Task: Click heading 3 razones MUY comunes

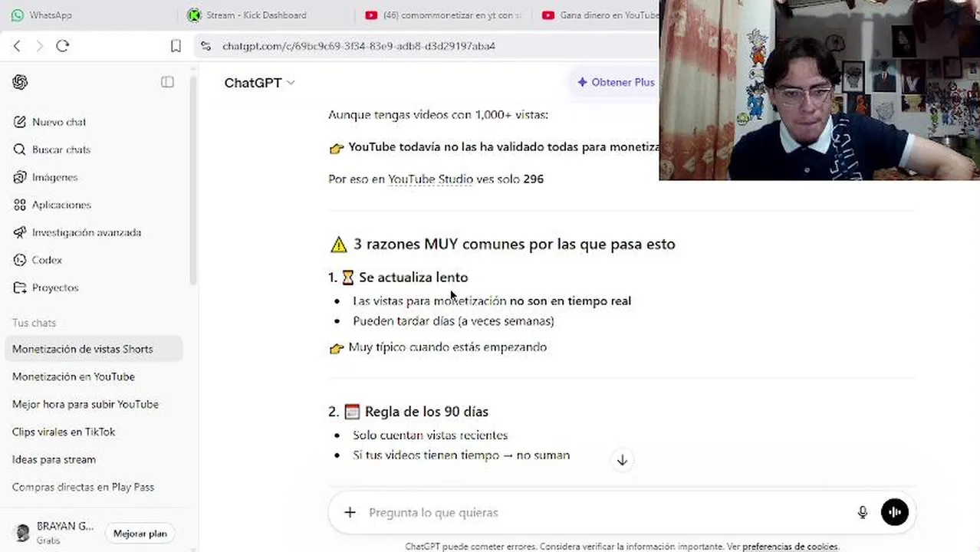Action: [515, 245]
